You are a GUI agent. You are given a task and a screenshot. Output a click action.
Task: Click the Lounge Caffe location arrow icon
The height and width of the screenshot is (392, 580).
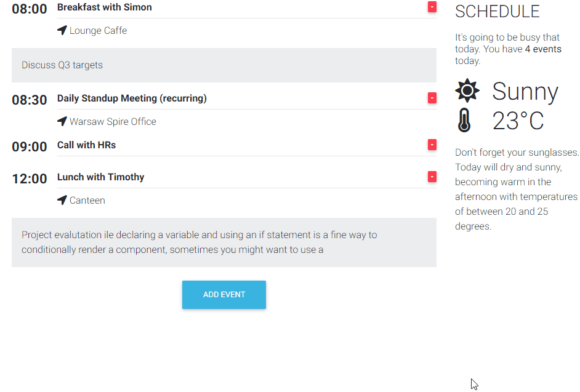point(62,30)
